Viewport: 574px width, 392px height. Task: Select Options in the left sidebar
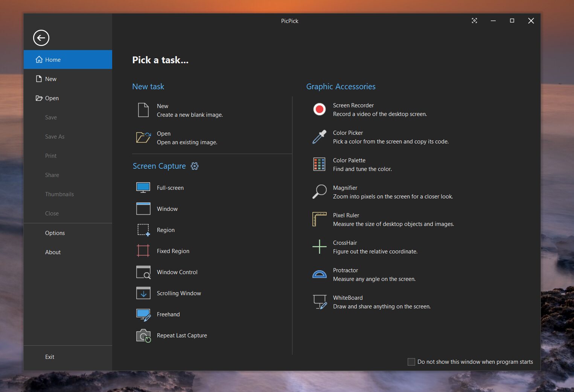[x=55, y=233]
